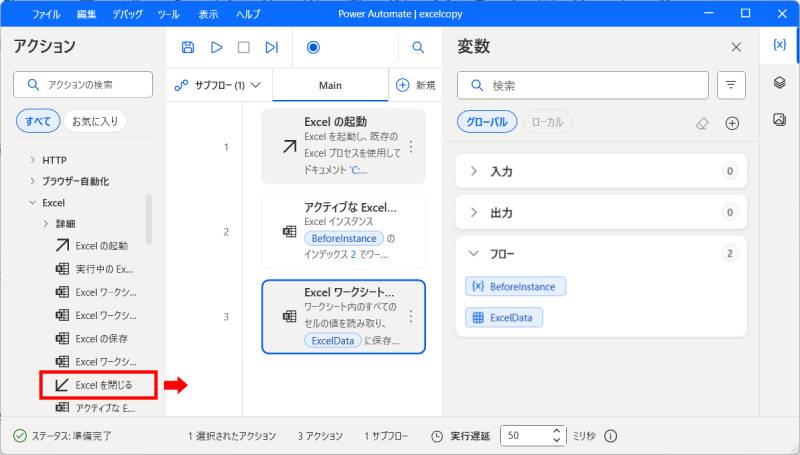This screenshot has width=800, height=455.
Task: Switch variables to ローカル scope
Action: tap(547, 122)
